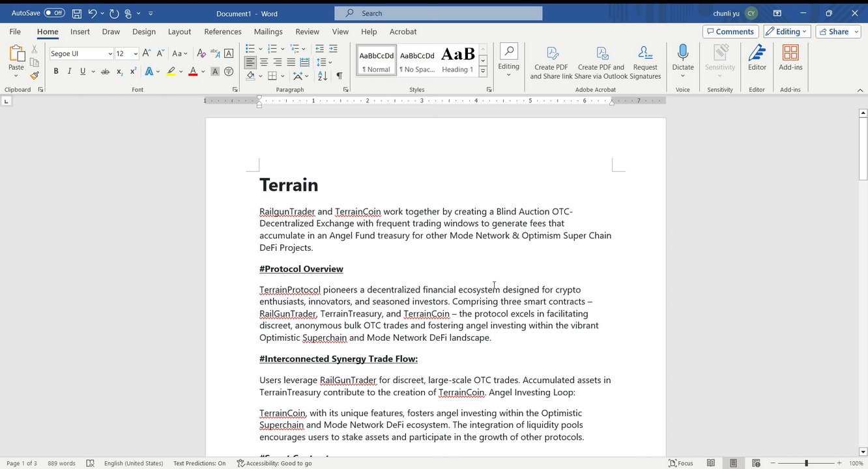Click the spelling and proofing status icon
Viewport: 868px width, 469px height.
click(91, 463)
